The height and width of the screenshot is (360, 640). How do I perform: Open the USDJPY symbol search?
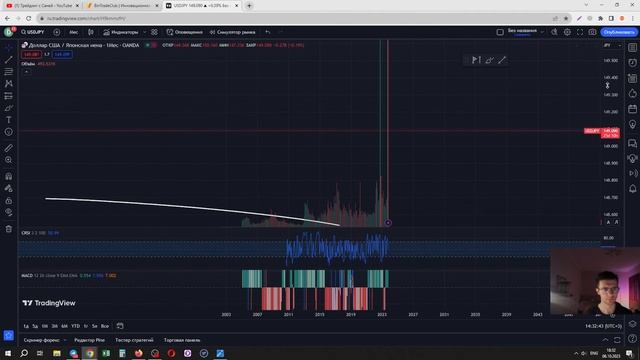tap(33, 32)
